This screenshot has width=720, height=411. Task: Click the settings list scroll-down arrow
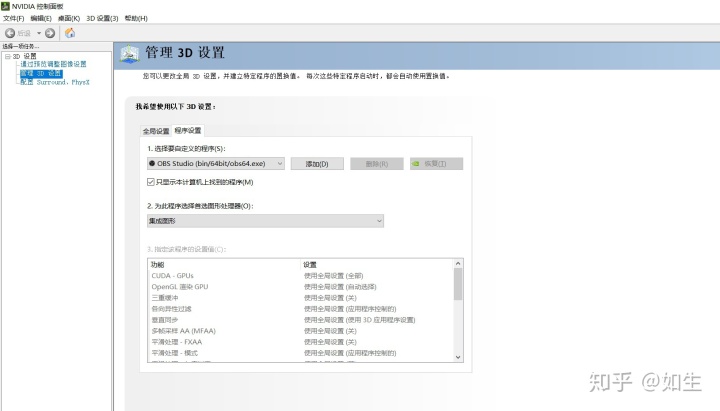458,357
